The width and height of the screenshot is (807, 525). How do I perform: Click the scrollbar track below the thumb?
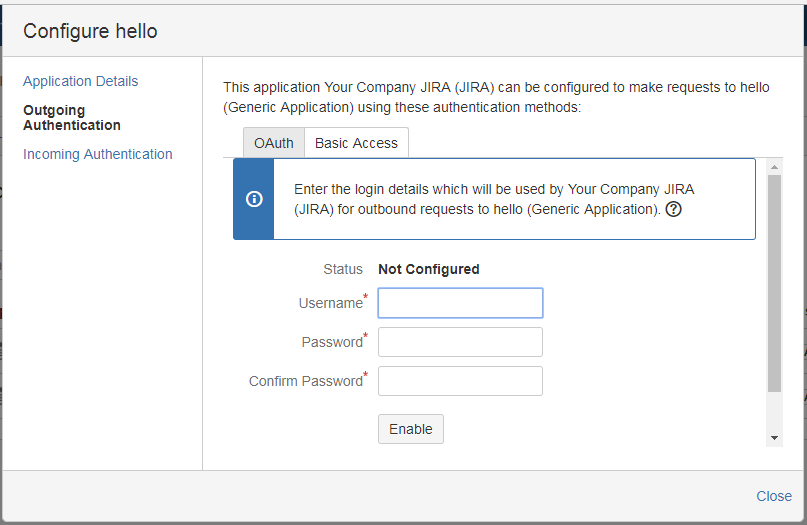774,412
